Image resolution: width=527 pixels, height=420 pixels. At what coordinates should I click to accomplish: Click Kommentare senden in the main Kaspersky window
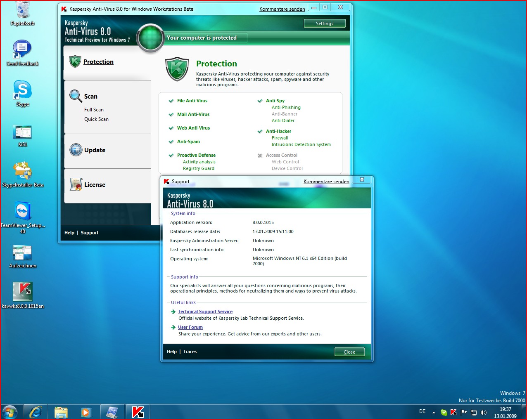(x=282, y=9)
